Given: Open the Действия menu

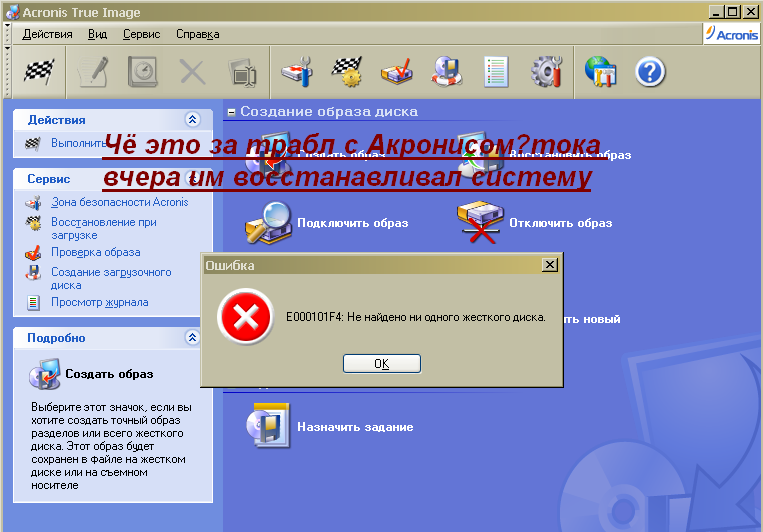Looking at the screenshot, I should (x=47, y=34).
